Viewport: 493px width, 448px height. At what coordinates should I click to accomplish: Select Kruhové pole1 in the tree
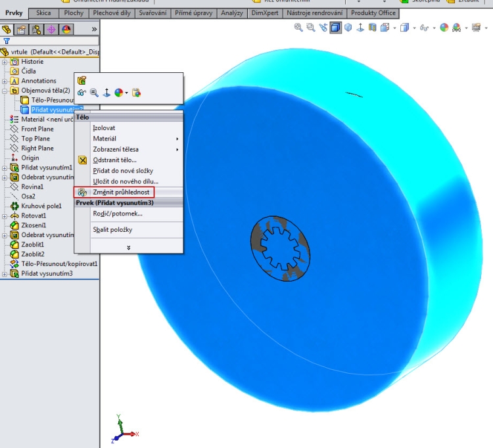(41, 206)
